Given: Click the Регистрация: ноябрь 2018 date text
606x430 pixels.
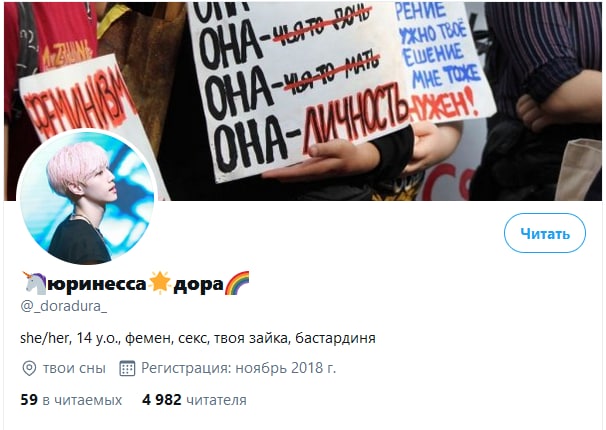Looking at the screenshot, I should pyautogui.click(x=238, y=368).
